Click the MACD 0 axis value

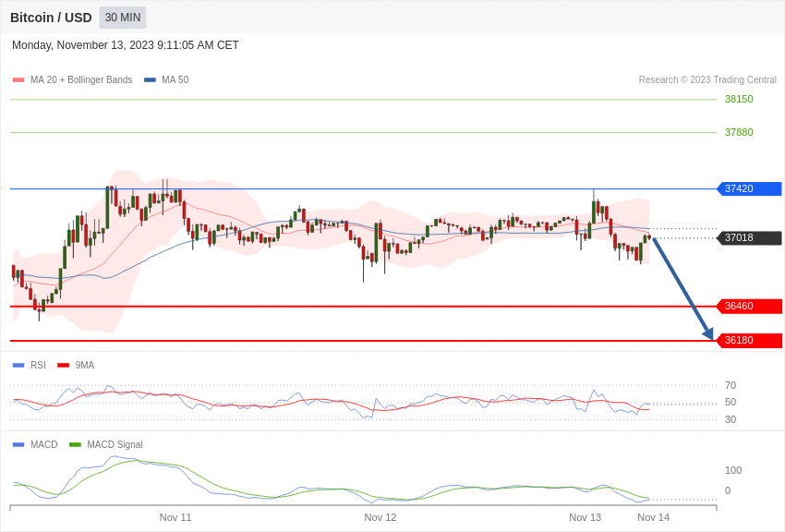point(728,490)
